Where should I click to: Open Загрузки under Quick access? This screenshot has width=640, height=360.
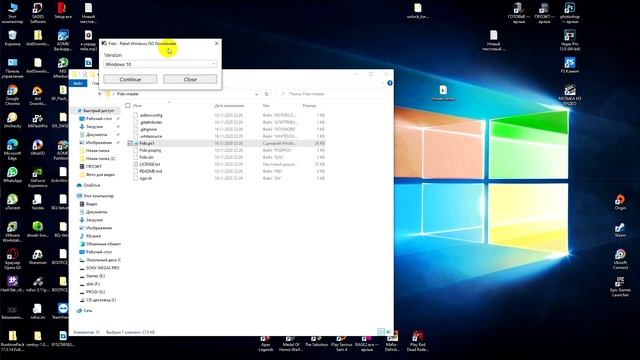[x=94, y=127]
